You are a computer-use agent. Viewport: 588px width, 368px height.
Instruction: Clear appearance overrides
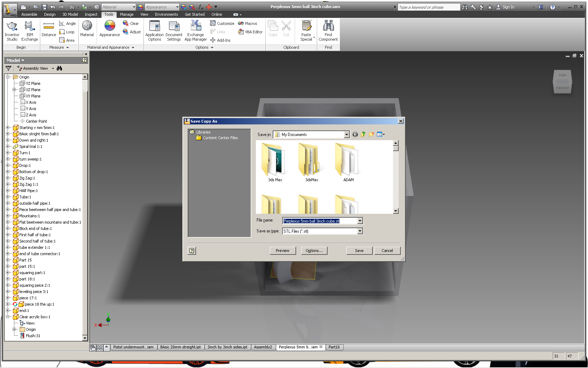click(x=131, y=23)
